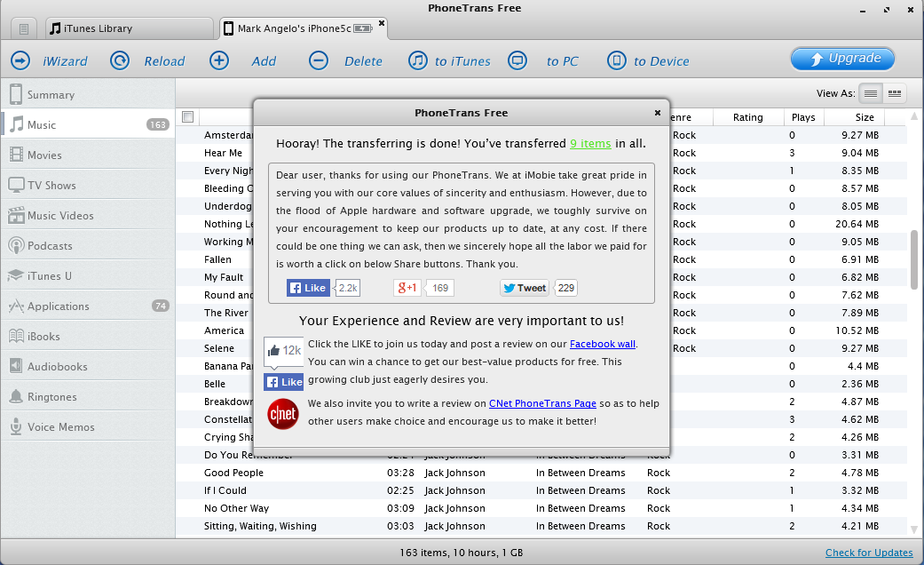Switch to list view mode

coord(871,93)
